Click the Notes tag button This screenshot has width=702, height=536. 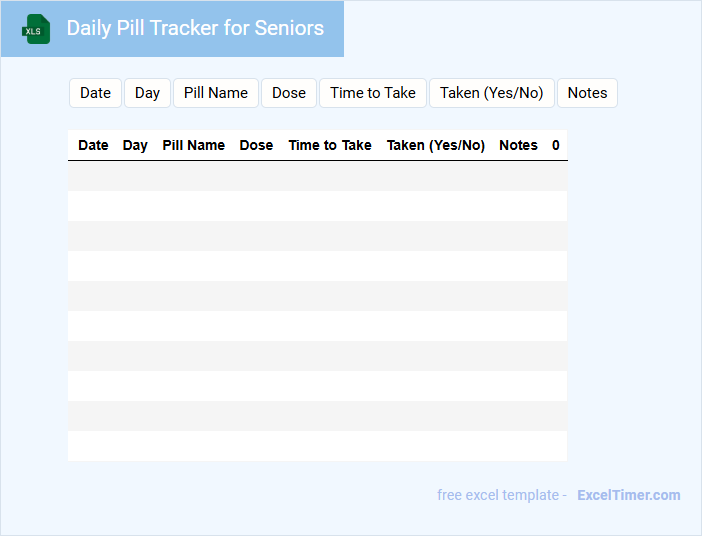pos(587,93)
